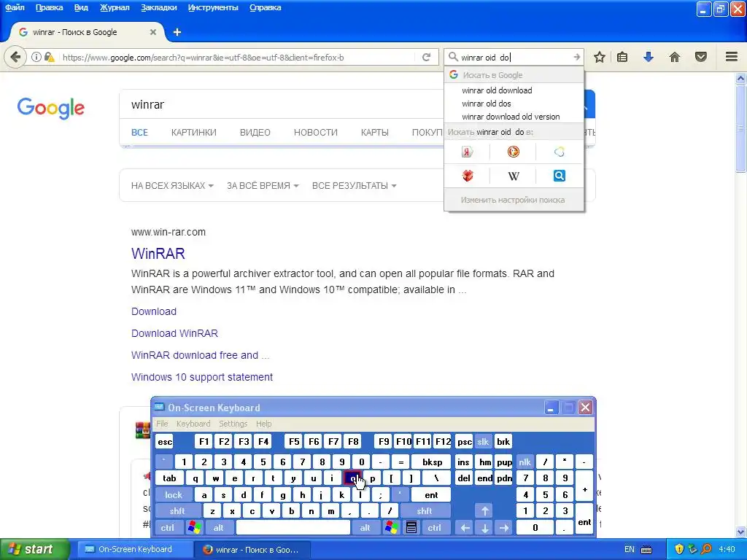
Task: Open the Firefox hamburger menu
Action: click(x=732, y=57)
